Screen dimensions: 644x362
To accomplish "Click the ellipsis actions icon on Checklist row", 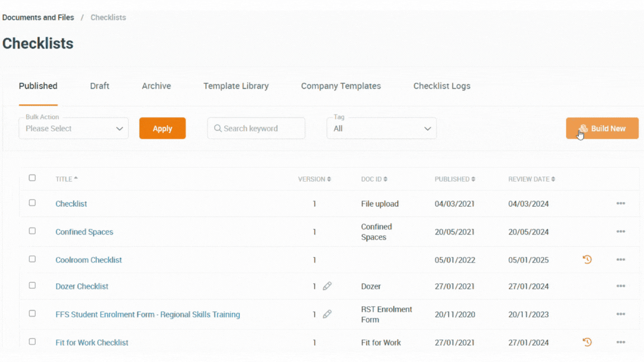I will pos(621,203).
